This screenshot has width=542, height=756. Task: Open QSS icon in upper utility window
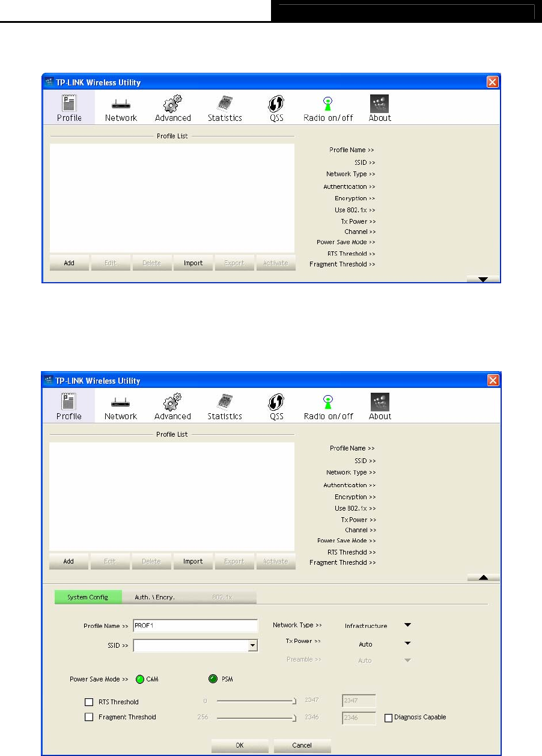[x=276, y=108]
